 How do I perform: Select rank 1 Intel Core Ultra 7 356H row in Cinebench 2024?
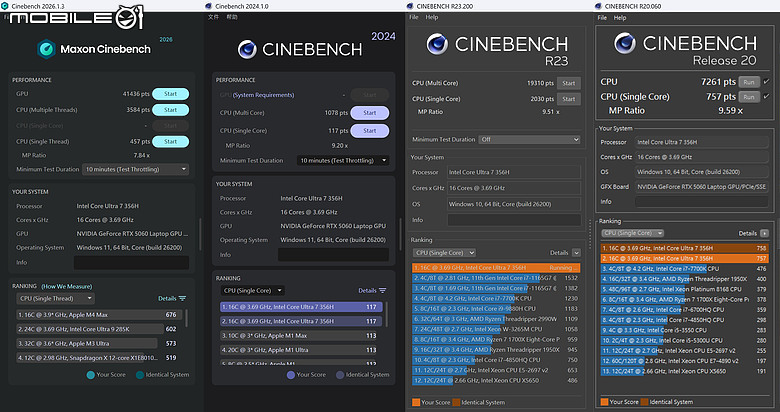[x=301, y=307]
